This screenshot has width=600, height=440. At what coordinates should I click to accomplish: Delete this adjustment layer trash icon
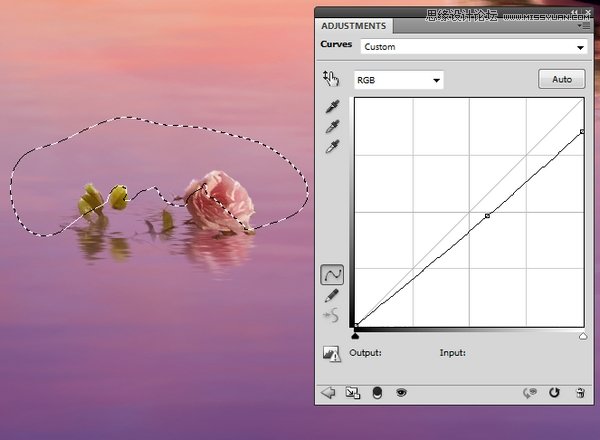pyautogui.click(x=580, y=393)
